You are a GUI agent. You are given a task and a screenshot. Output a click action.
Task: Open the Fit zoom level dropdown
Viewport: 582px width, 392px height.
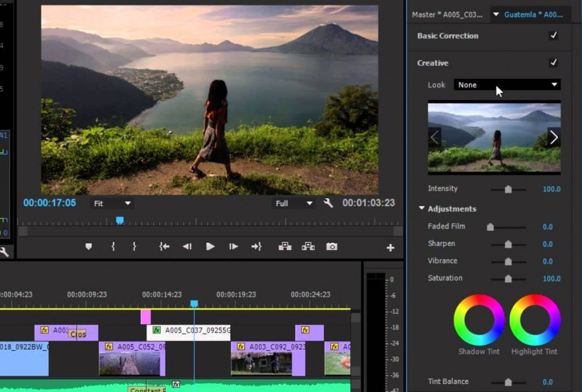point(112,203)
